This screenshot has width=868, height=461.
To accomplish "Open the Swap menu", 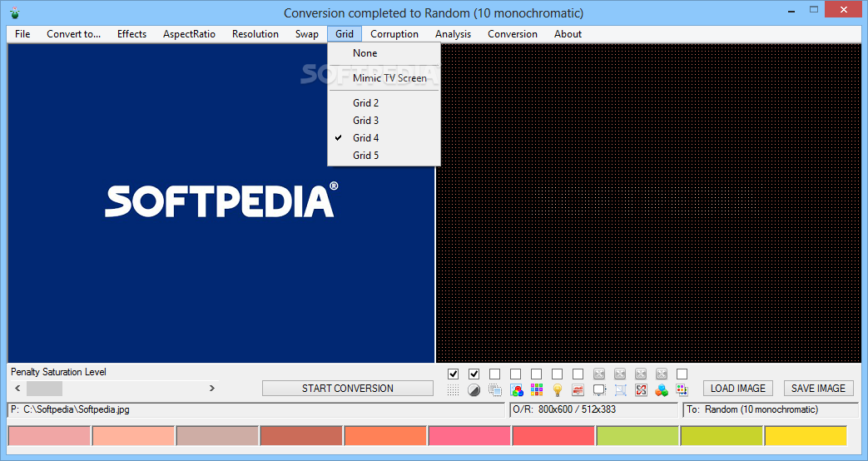I will click(x=307, y=34).
